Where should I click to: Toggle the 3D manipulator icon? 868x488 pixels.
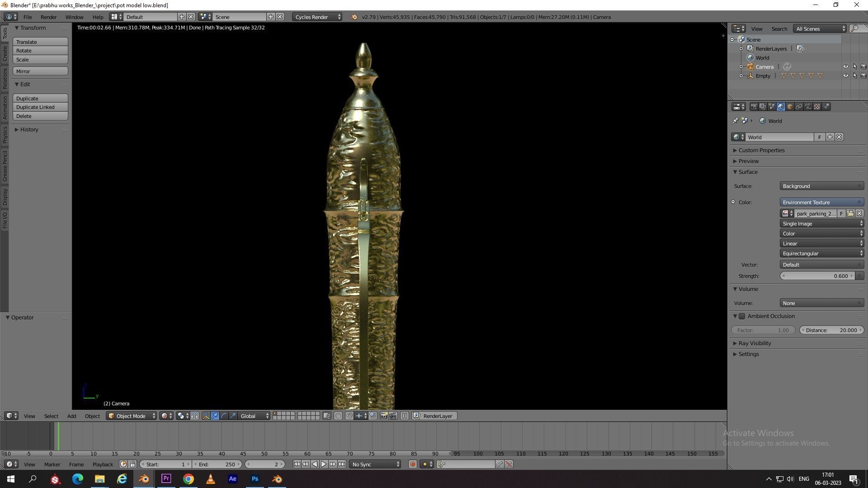click(x=206, y=416)
